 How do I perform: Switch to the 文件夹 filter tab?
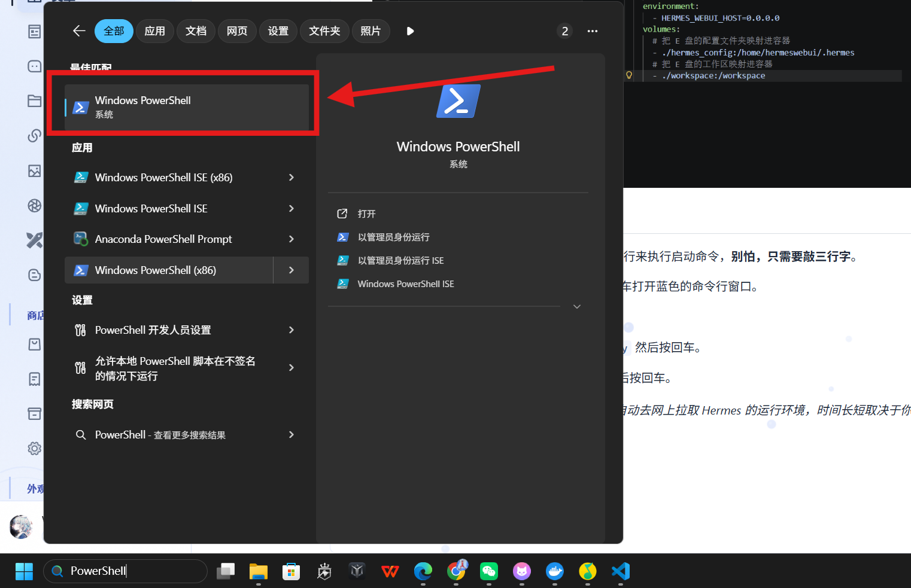click(x=324, y=31)
